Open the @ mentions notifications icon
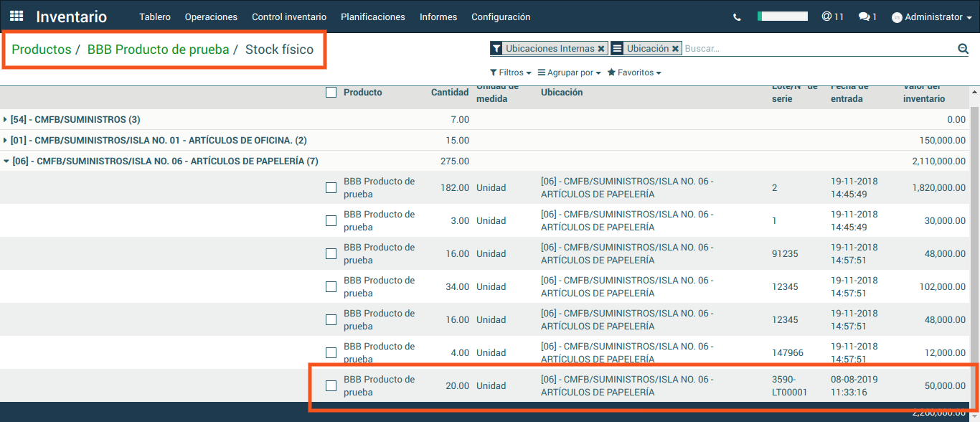The width and height of the screenshot is (980, 422). 832,17
